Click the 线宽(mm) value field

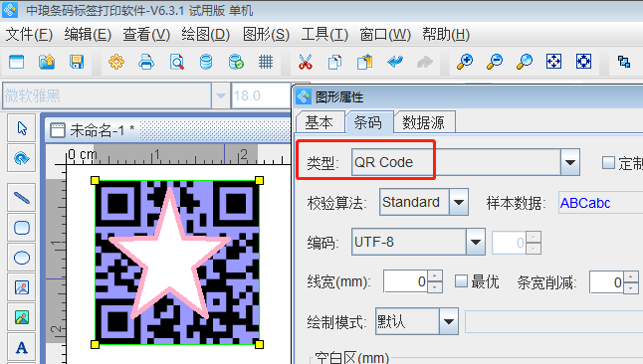(x=405, y=281)
